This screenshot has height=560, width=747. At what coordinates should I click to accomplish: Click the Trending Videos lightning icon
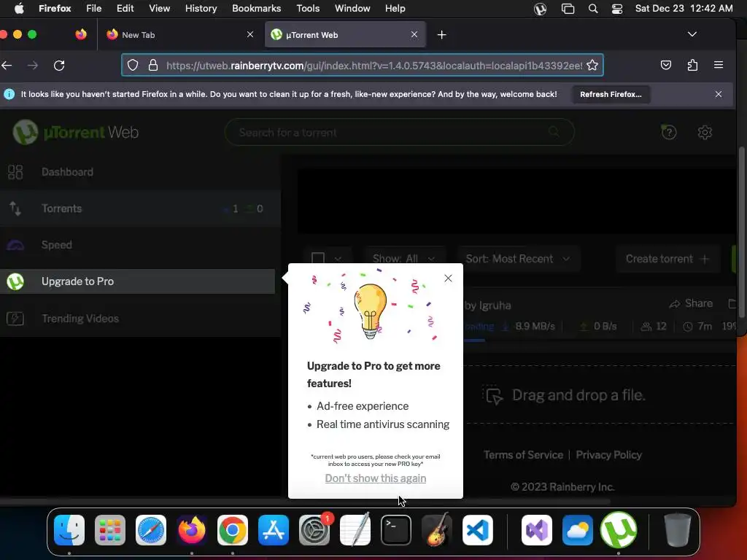[x=15, y=318]
